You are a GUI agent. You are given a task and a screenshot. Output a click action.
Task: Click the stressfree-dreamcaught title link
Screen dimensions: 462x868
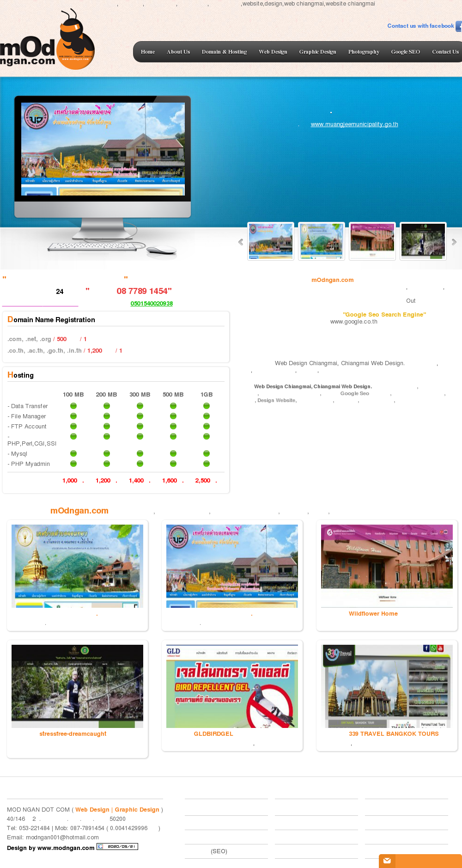[73, 734]
